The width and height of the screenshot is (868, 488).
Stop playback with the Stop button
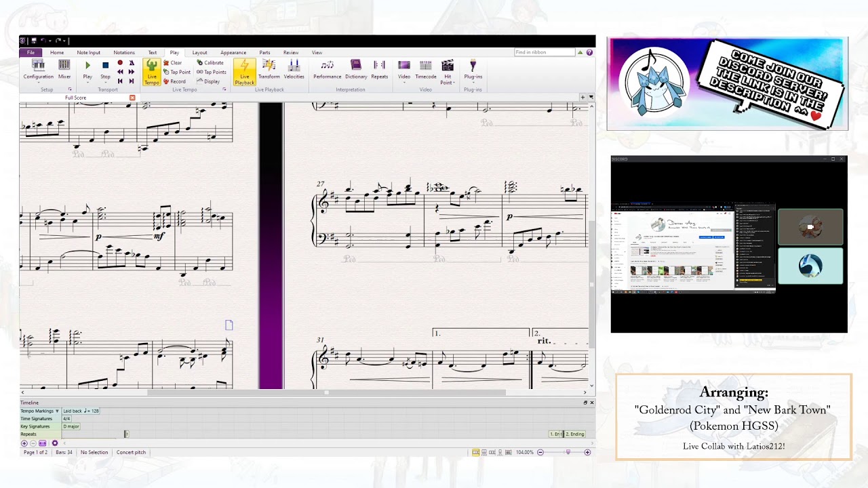(x=105, y=69)
